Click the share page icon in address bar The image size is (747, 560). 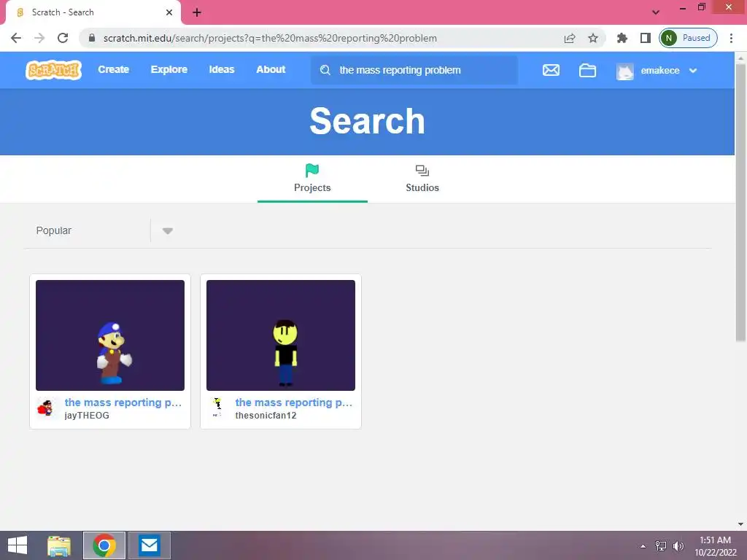click(569, 38)
